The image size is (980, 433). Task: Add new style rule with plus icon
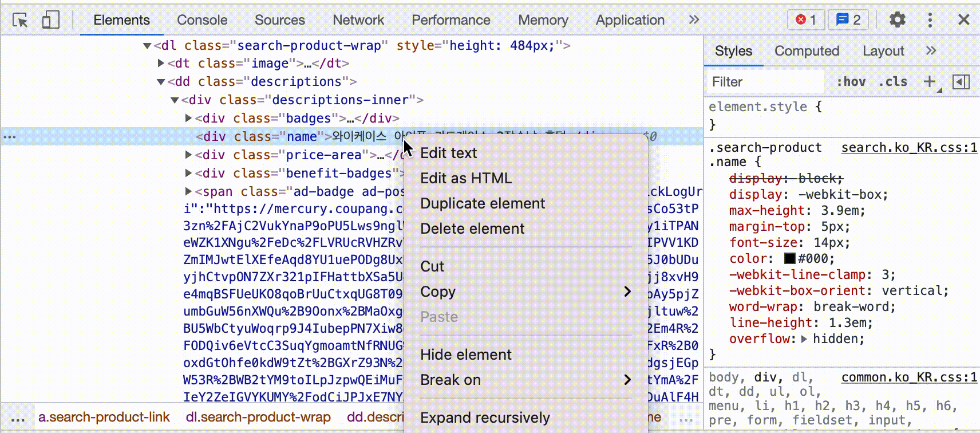click(930, 82)
